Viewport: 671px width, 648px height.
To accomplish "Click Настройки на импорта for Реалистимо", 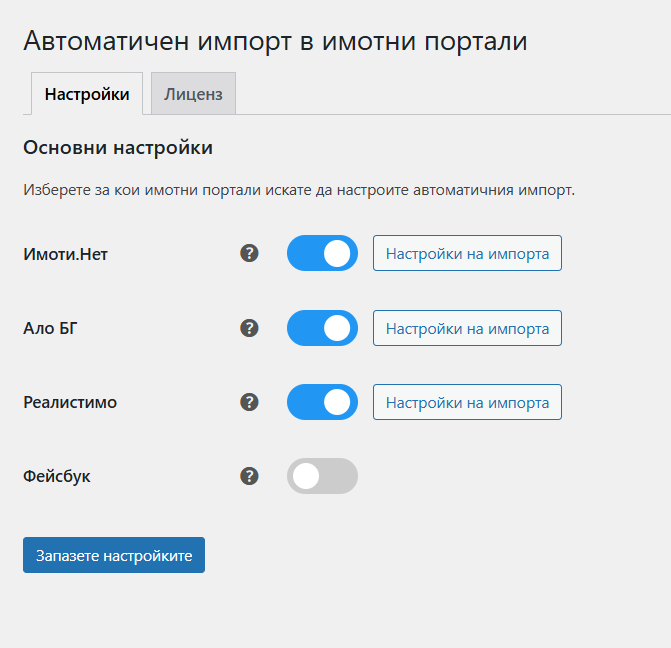I will [467, 403].
